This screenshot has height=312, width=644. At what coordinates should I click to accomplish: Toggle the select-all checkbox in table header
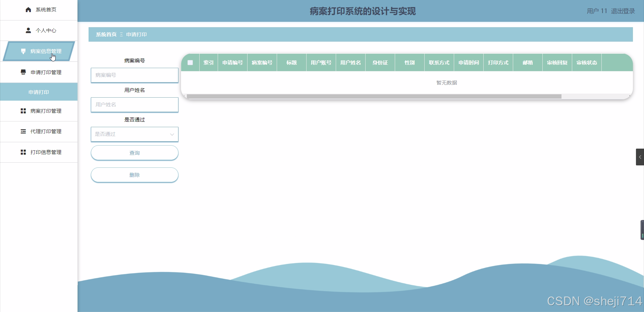coord(190,62)
